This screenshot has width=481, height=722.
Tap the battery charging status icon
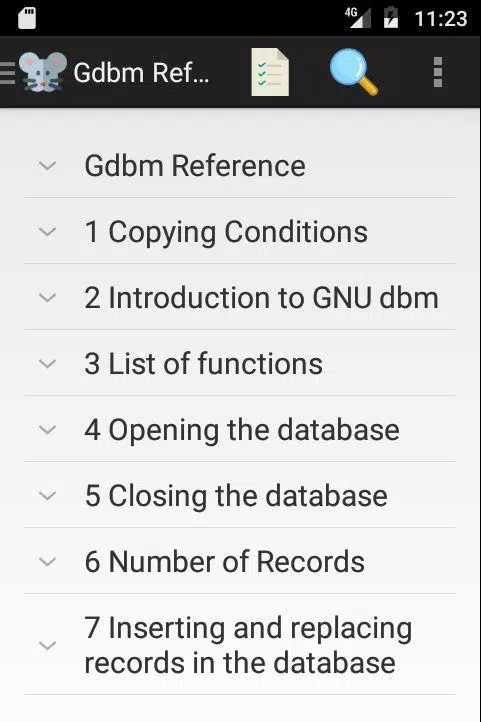click(x=391, y=17)
